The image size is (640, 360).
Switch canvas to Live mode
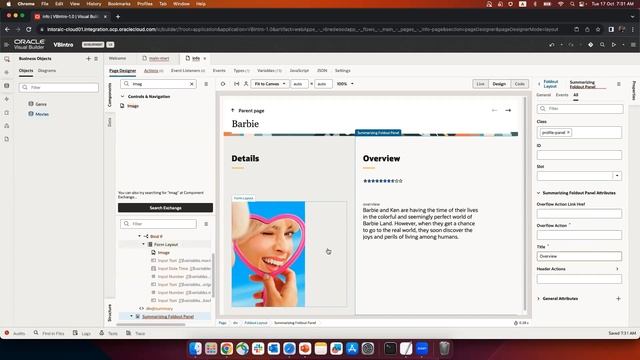click(480, 84)
